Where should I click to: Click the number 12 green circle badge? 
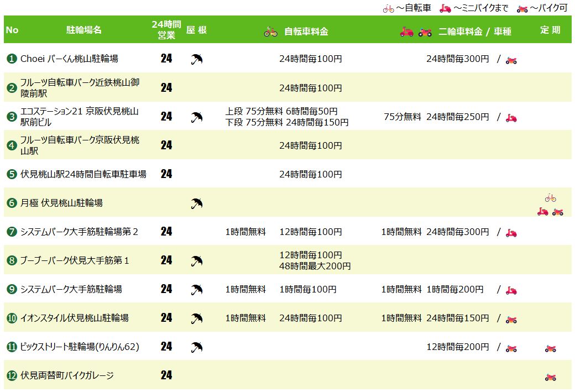point(12,376)
